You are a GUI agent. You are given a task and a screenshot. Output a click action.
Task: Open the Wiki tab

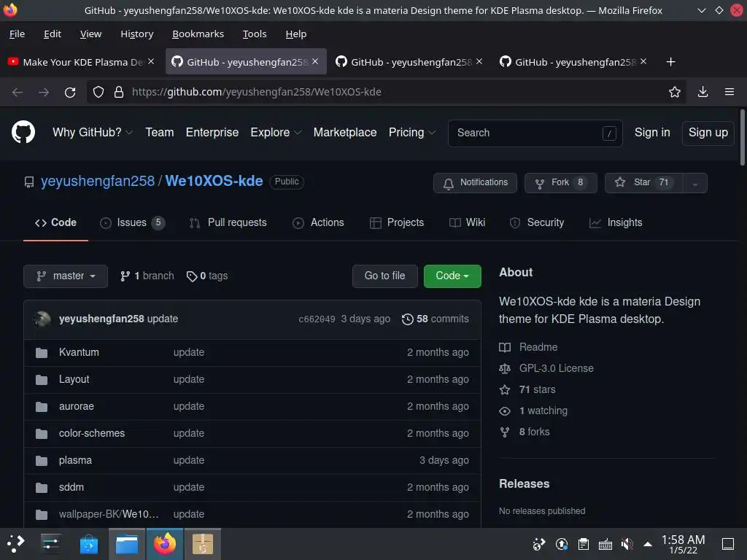point(467,223)
